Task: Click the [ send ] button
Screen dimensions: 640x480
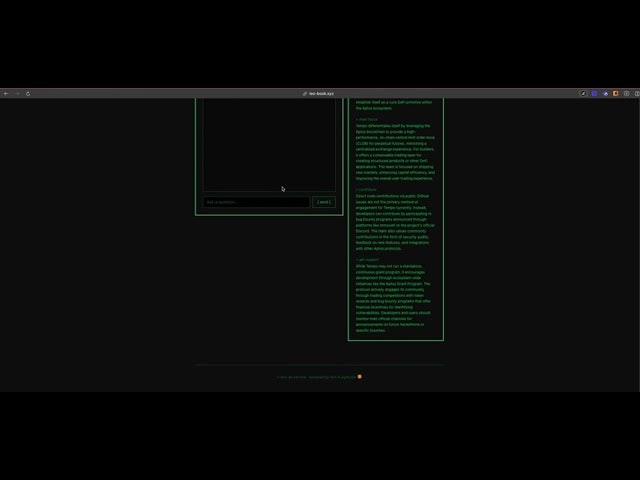Action: coord(324,202)
